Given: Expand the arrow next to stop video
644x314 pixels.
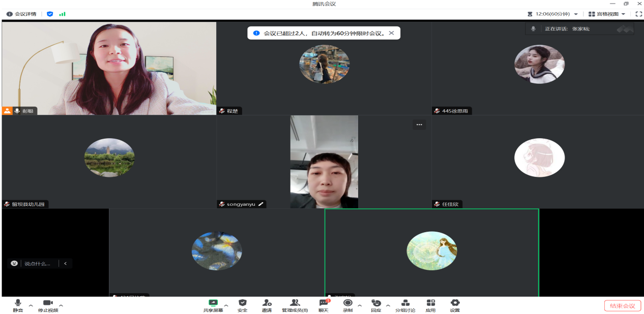Looking at the screenshot, I should (x=61, y=305).
